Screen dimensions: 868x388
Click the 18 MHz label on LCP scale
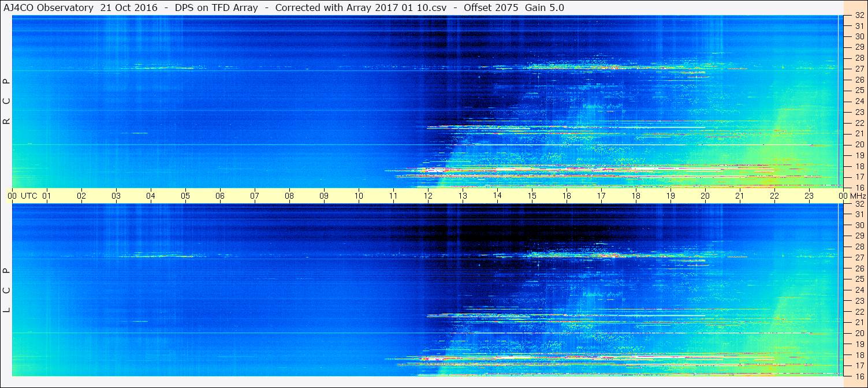[x=859, y=355]
